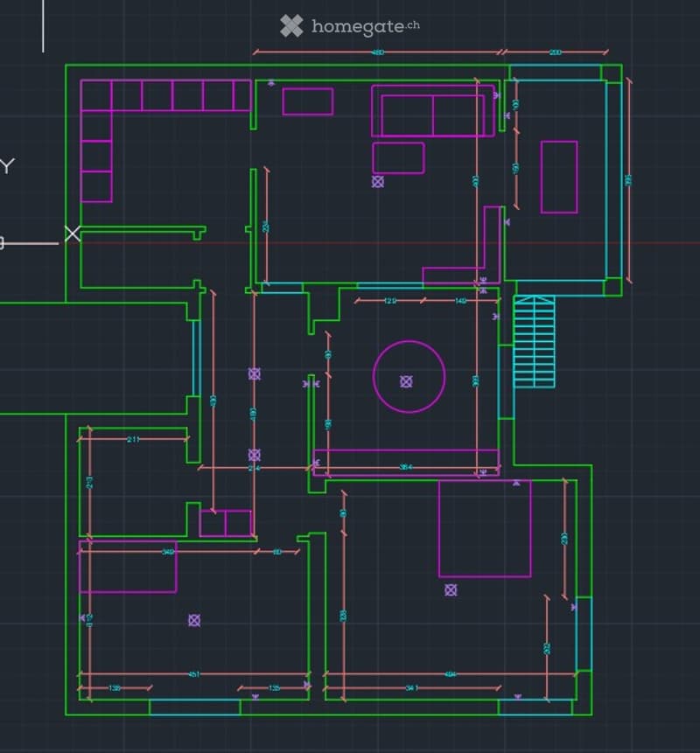This screenshot has width=700, height=753.
Task: Select the round table circle
Action: click(x=409, y=377)
